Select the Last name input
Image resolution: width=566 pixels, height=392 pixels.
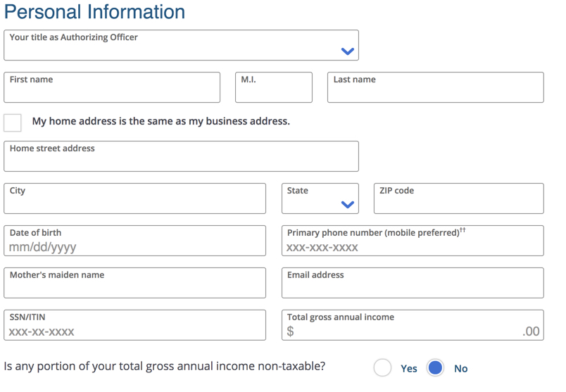click(435, 87)
